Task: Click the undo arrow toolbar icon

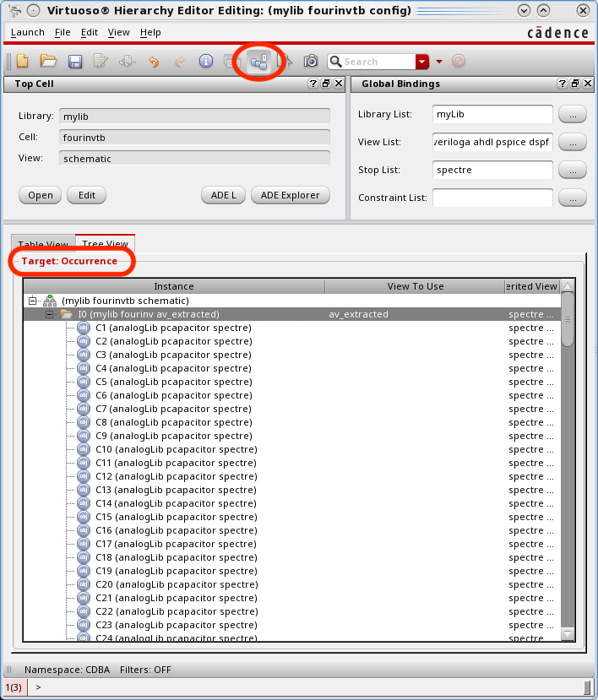Action: (153, 62)
